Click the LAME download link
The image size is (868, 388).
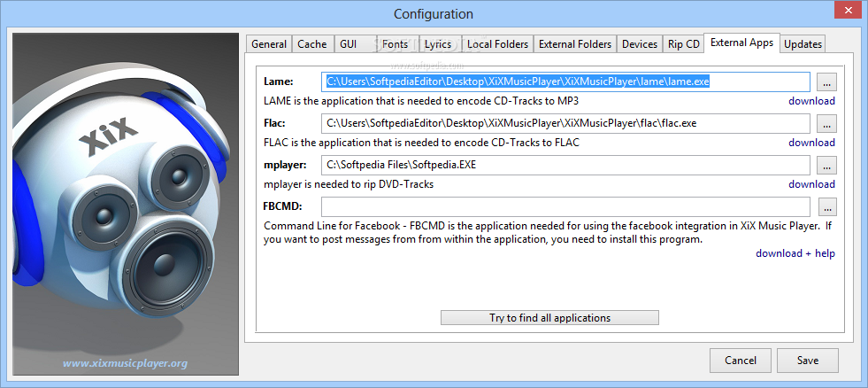tap(811, 101)
